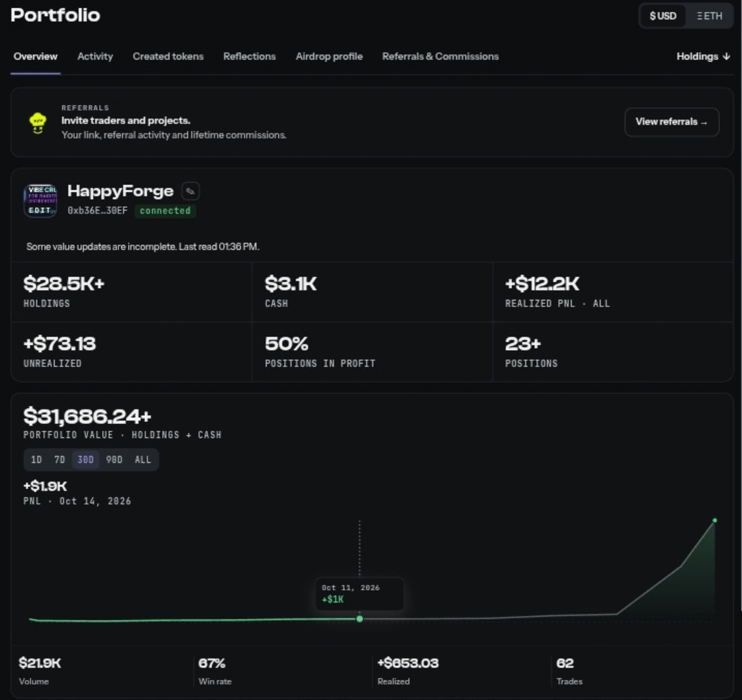This screenshot has height=700, width=742.
Task: Click the Oct 11, 2026 chart tooltip
Action: 359,594
